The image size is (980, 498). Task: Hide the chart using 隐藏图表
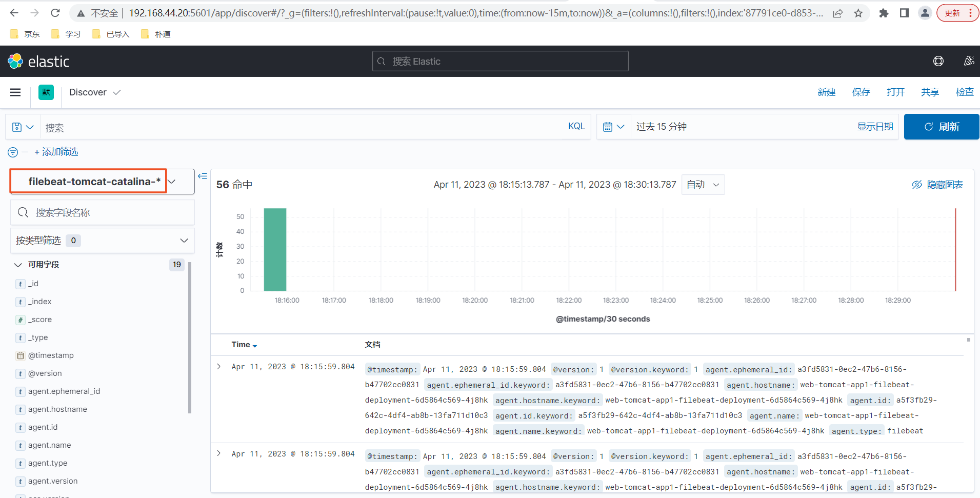click(x=937, y=185)
